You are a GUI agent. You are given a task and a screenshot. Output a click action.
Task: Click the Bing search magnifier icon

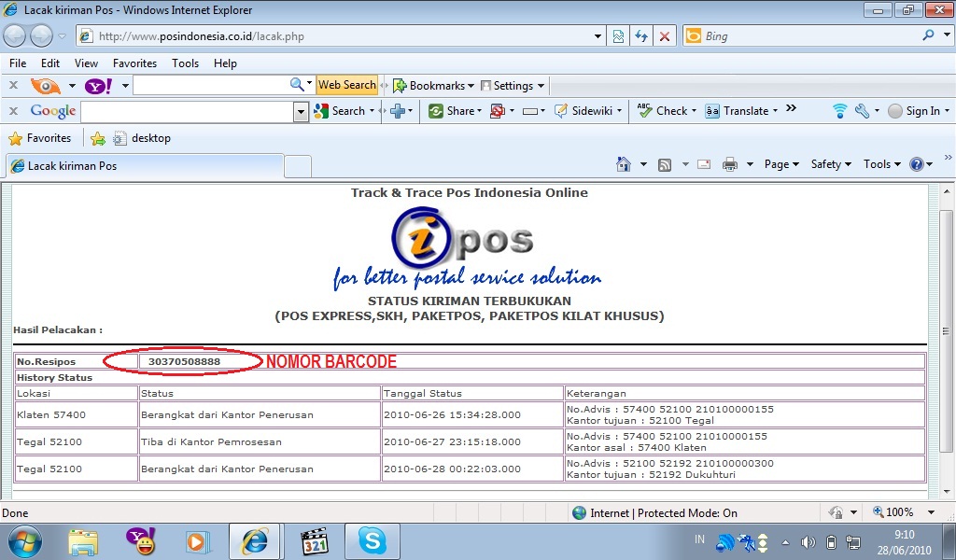928,35
